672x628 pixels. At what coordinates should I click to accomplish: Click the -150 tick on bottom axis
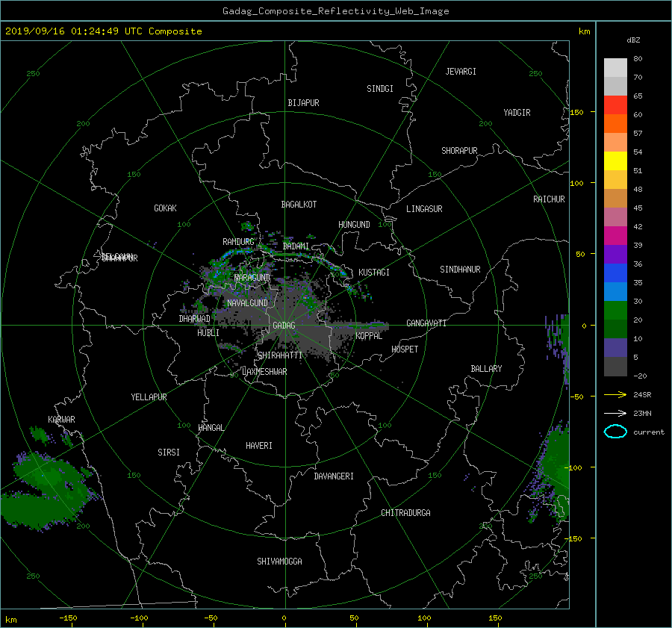68,618
